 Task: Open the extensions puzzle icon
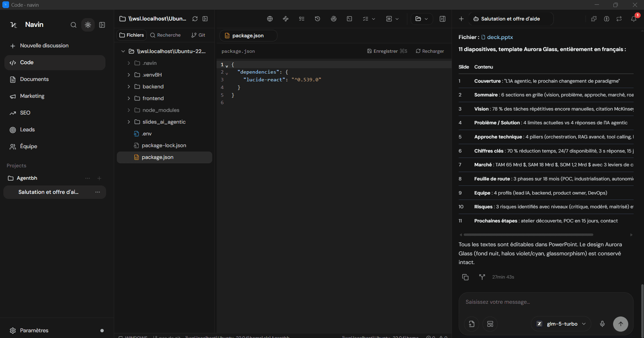pyautogui.click(x=594, y=19)
